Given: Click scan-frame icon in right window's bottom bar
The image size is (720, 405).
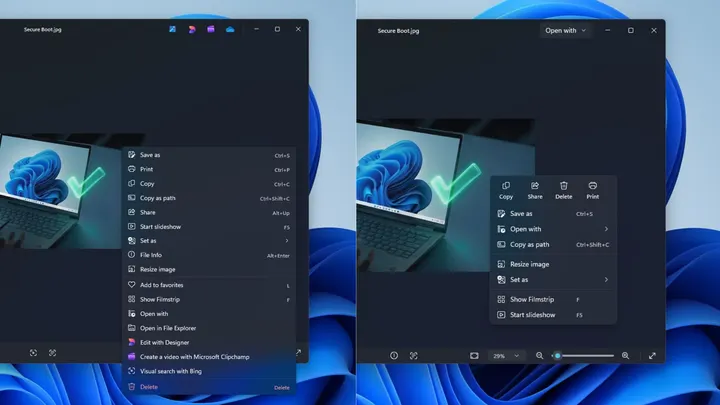Looking at the screenshot, I should click(x=413, y=355).
